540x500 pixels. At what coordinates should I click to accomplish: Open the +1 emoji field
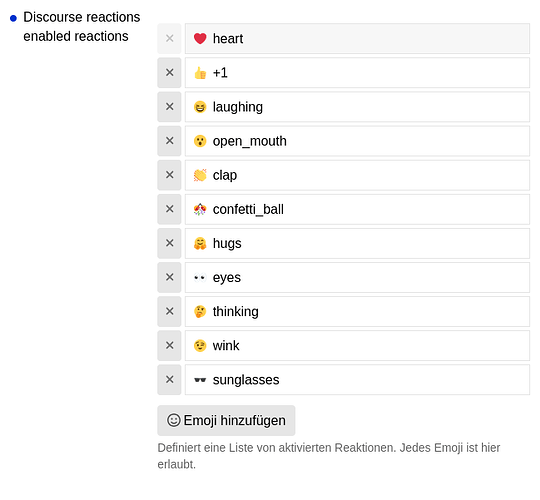coord(357,73)
